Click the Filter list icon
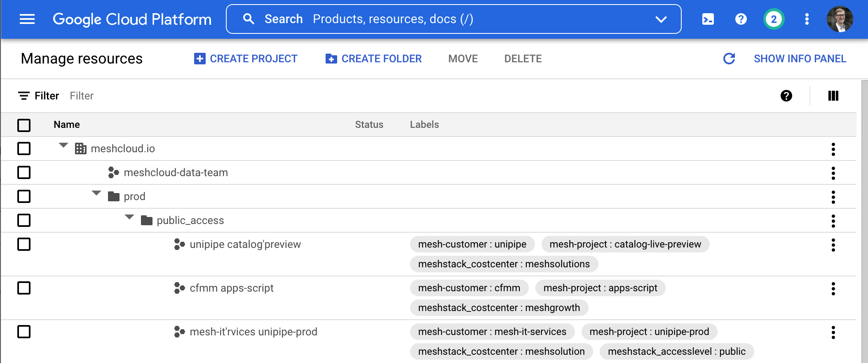The image size is (868, 363). coord(24,96)
